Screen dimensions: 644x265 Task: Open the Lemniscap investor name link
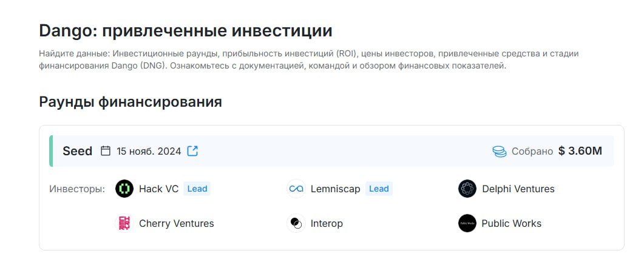[x=336, y=189]
